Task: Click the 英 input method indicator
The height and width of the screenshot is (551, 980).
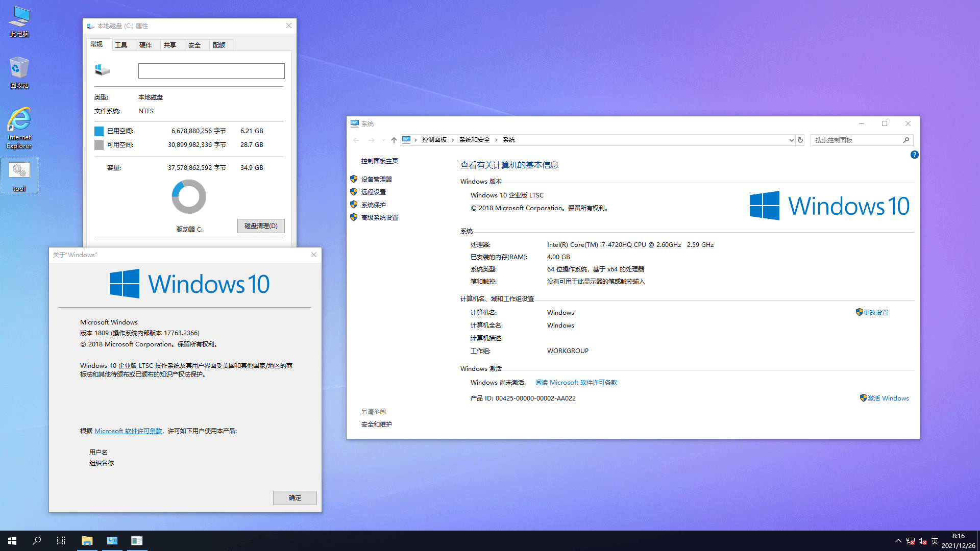Action: pos(935,541)
